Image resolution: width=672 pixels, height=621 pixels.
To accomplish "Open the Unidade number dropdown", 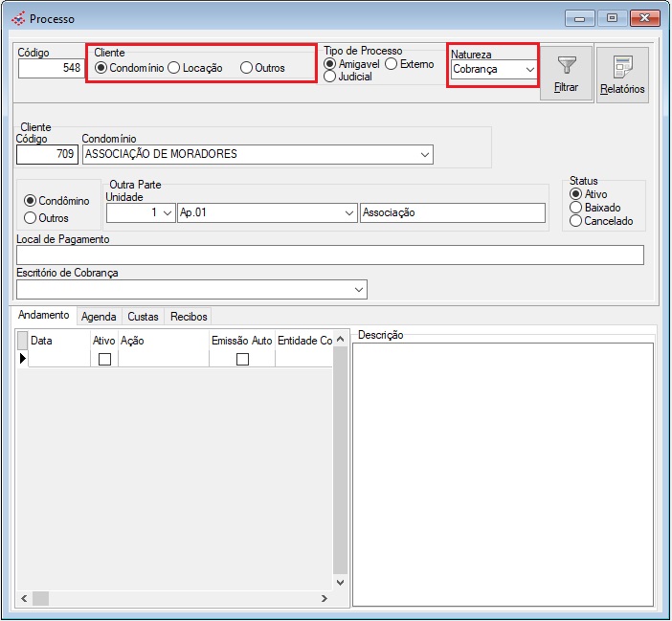I will [x=167, y=212].
